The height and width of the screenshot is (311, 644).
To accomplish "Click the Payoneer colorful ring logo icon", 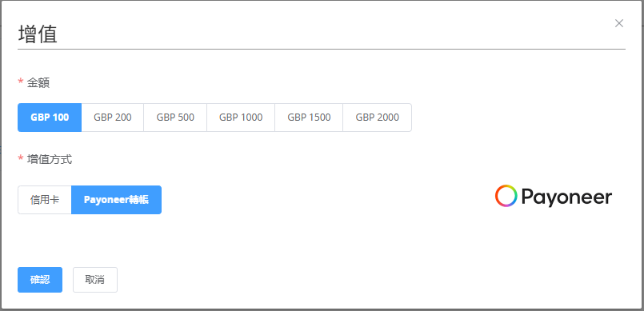I will [506, 196].
